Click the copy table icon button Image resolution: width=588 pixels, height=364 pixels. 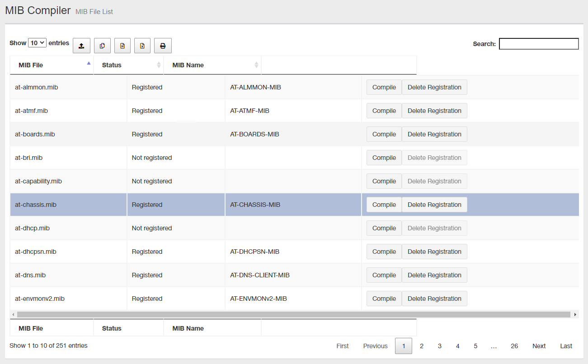(x=102, y=46)
